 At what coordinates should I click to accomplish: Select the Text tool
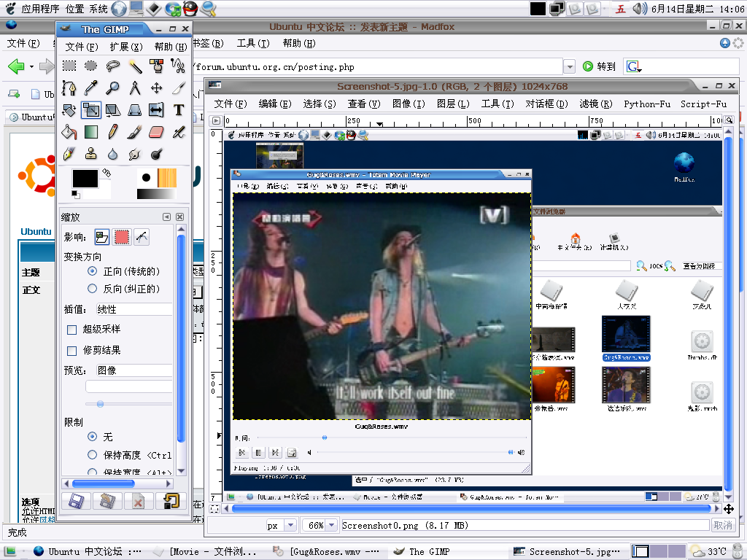click(178, 110)
